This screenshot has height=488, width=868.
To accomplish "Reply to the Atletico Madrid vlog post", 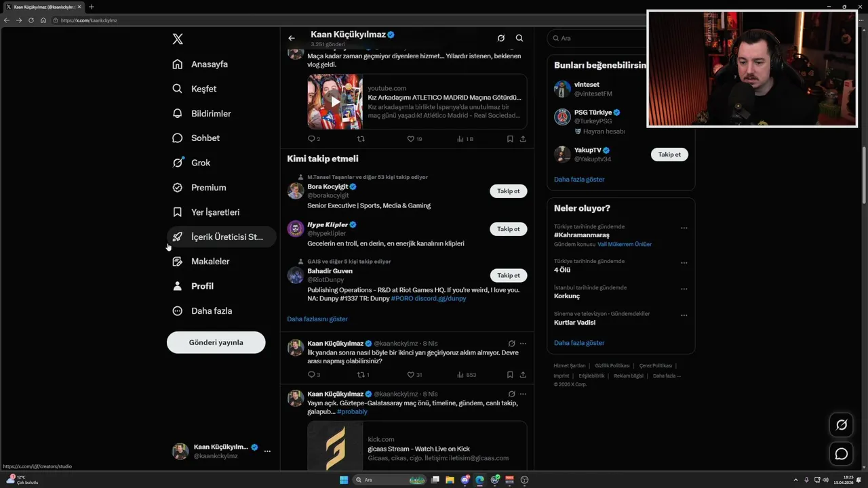I will 312,139.
